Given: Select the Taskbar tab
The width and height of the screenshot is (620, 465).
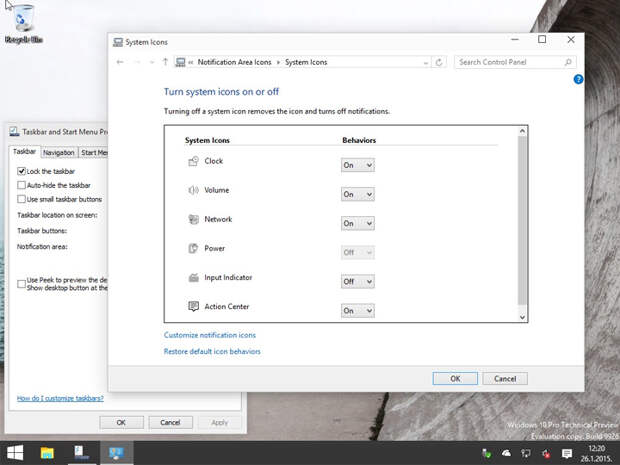Looking at the screenshot, I should 24,152.
